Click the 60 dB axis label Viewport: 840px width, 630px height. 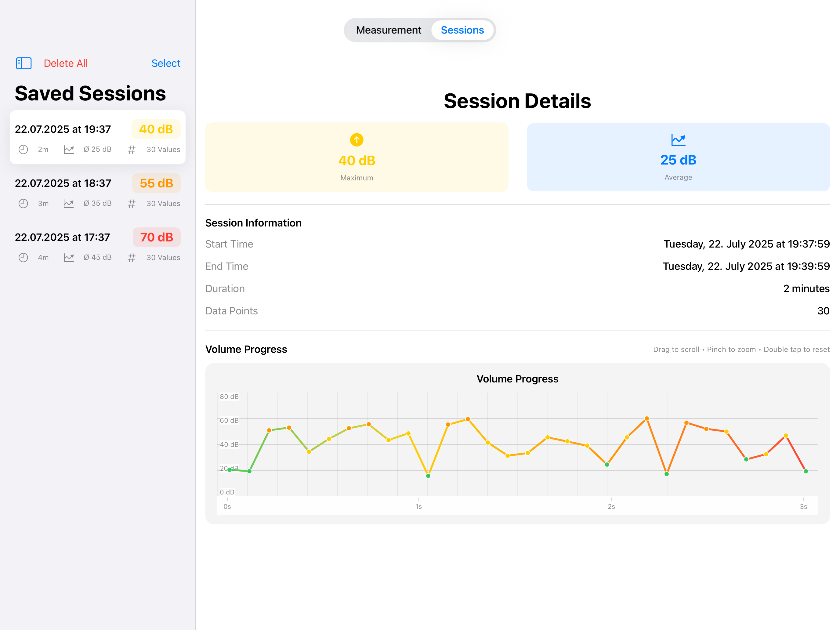[229, 420]
